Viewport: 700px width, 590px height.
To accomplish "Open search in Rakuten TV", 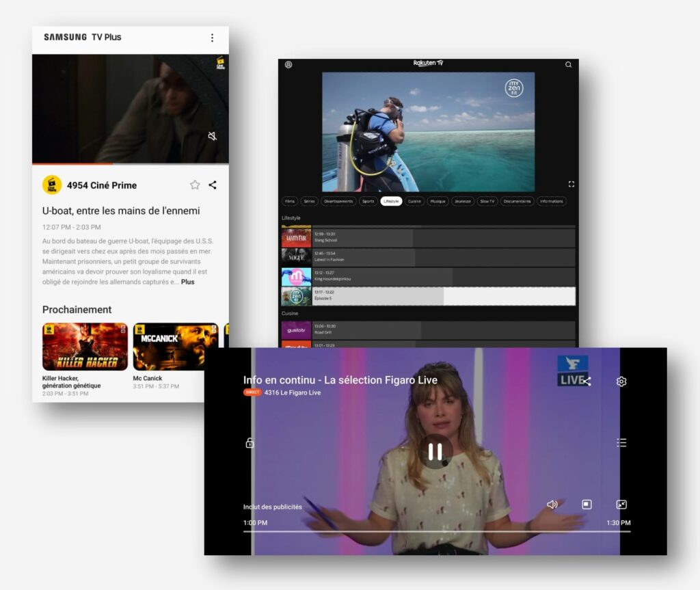I will [568, 65].
